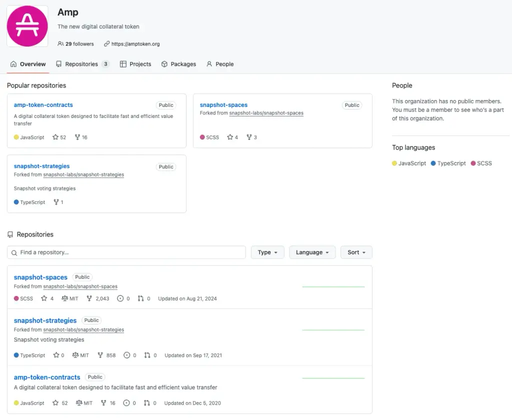This screenshot has height=420, width=512.
Task: Open the snapshot-strategies popular repository card title
Action: click(x=41, y=166)
